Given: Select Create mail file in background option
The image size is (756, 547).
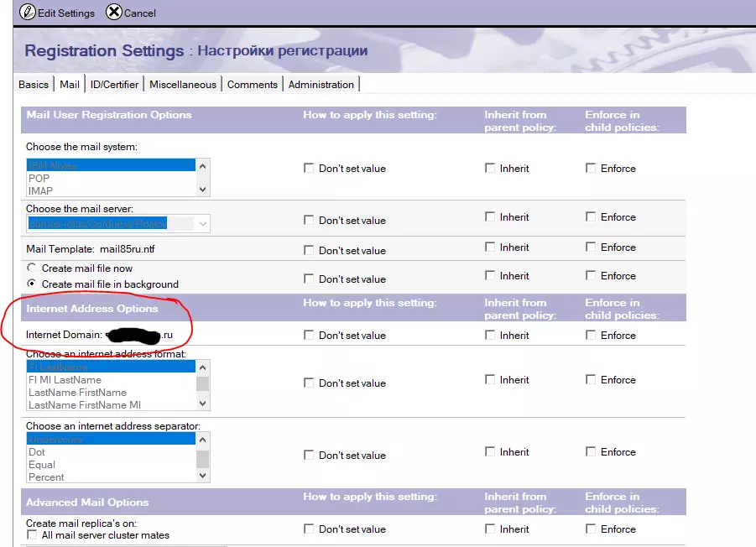Looking at the screenshot, I should (32, 284).
